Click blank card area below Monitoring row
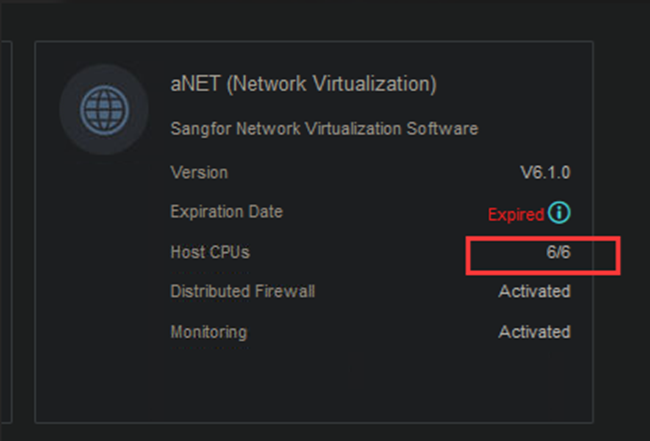Viewport: 650px width, 441px height. (315, 385)
